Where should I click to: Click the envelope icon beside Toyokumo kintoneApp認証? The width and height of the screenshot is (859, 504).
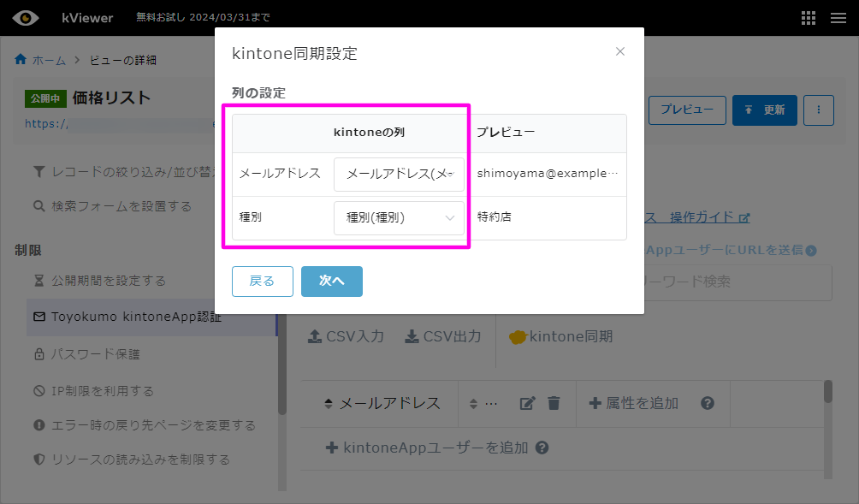(39, 317)
